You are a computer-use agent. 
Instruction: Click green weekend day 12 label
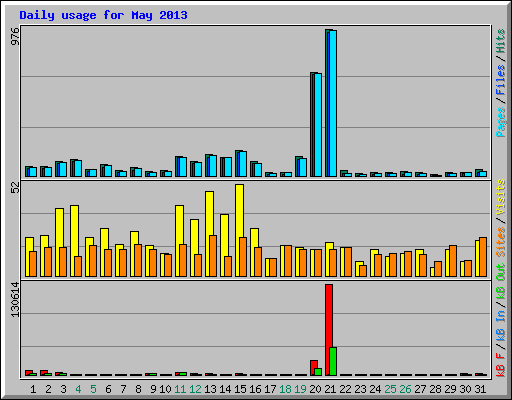[x=195, y=389]
